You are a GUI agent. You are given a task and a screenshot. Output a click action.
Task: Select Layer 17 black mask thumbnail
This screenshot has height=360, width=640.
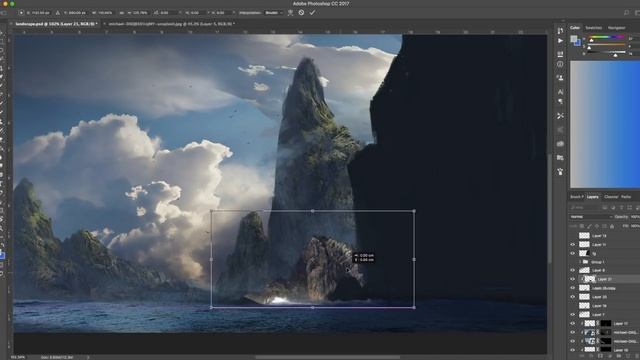[x=606, y=323]
